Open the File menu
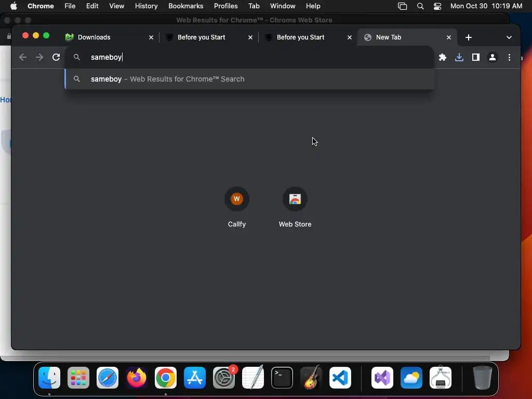This screenshot has height=399, width=532. coord(70,6)
